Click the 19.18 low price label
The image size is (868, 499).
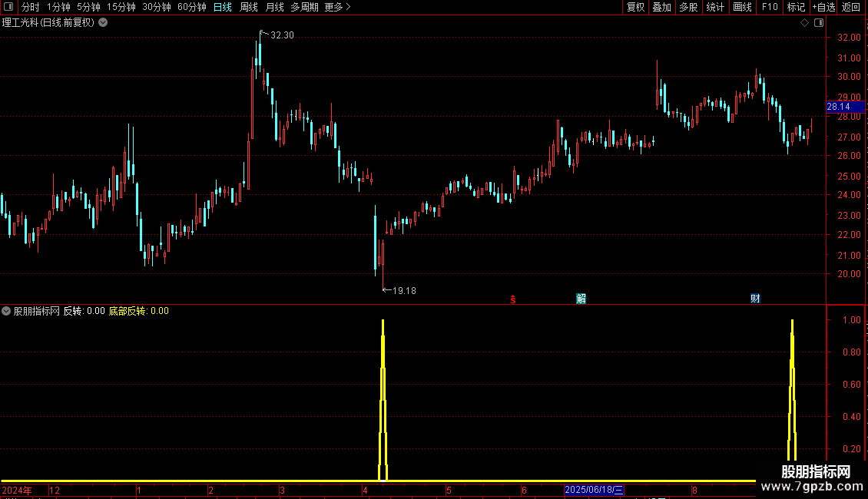point(404,291)
